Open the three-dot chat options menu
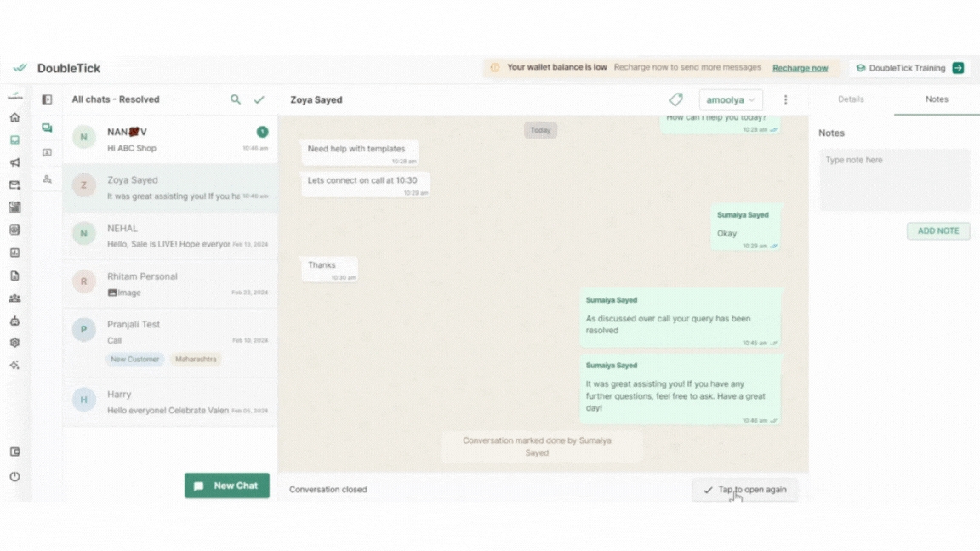Image resolution: width=980 pixels, height=551 pixels. [x=785, y=99]
